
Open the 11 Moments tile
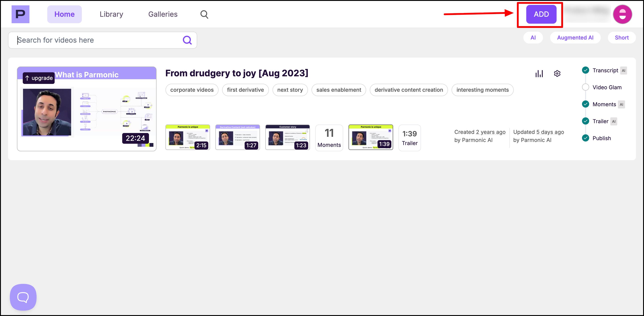click(x=329, y=138)
